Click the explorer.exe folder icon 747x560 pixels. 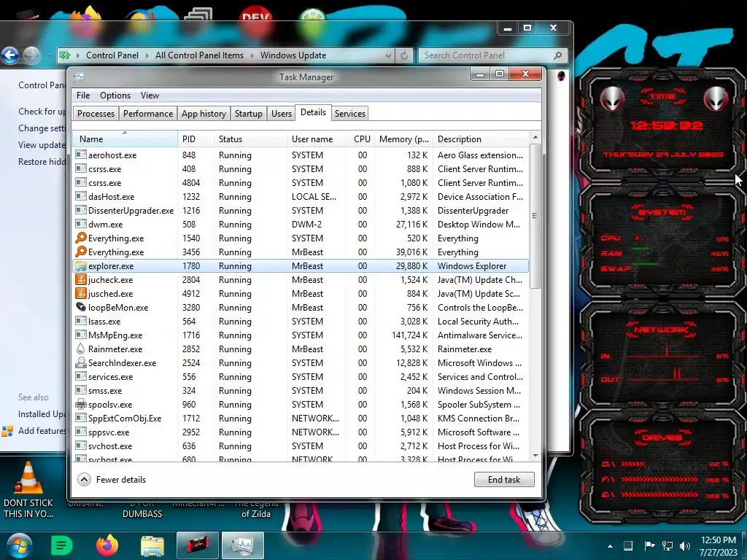[80, 265]
